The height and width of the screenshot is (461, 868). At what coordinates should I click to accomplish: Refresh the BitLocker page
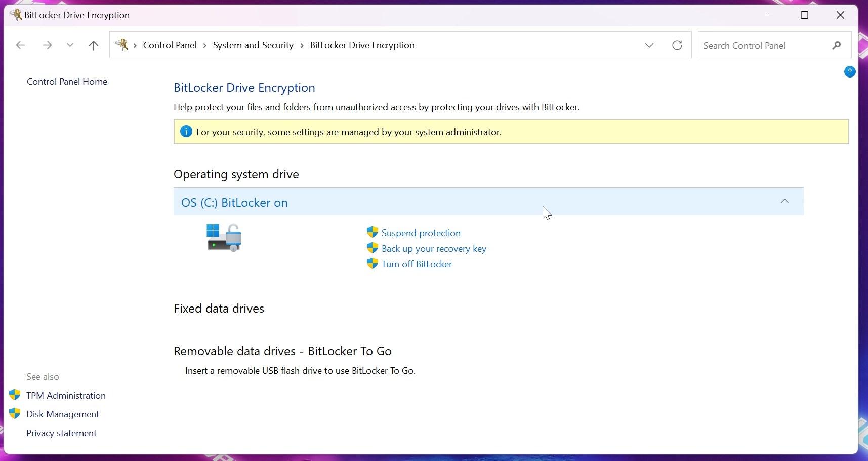[678, 46]
